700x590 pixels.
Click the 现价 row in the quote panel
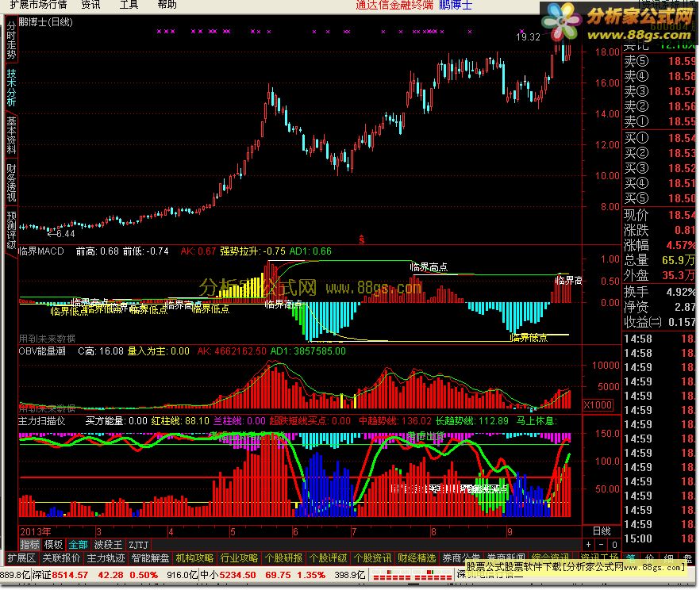660,215
